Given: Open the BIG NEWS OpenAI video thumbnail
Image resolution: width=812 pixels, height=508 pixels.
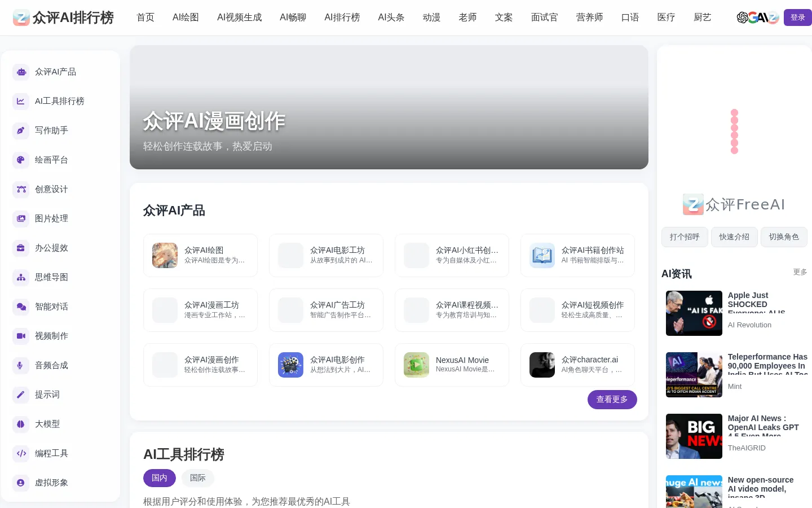Looking at the screenshot, I should tap(694, 436).
